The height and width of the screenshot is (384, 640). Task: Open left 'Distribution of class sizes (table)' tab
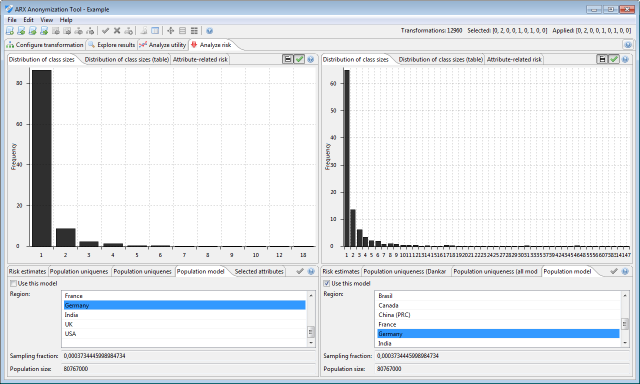pos(127,60)
